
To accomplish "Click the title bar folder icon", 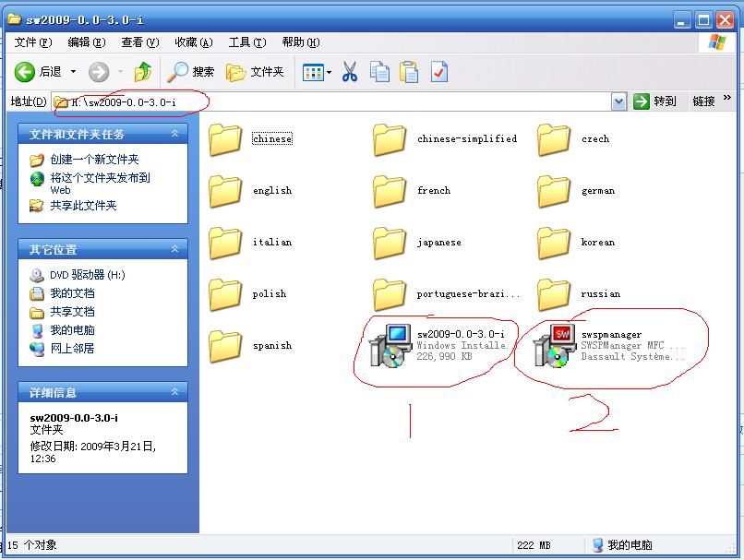I will tap(14, 19).
